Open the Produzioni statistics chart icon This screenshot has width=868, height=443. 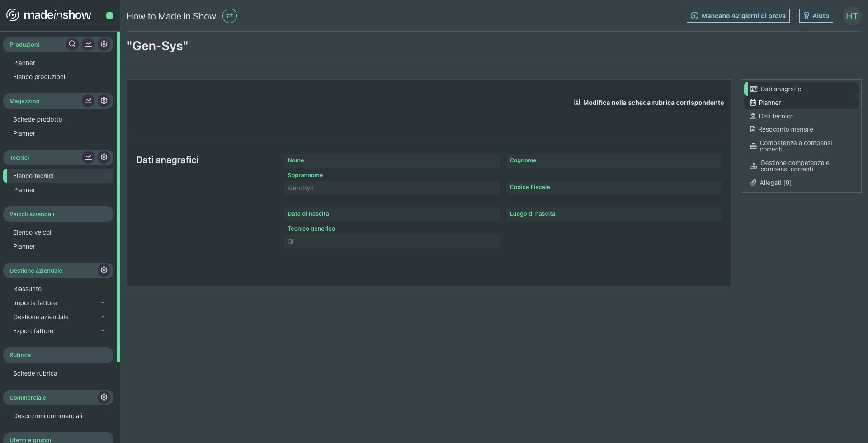pyautogui.click(x=88, y=44)
